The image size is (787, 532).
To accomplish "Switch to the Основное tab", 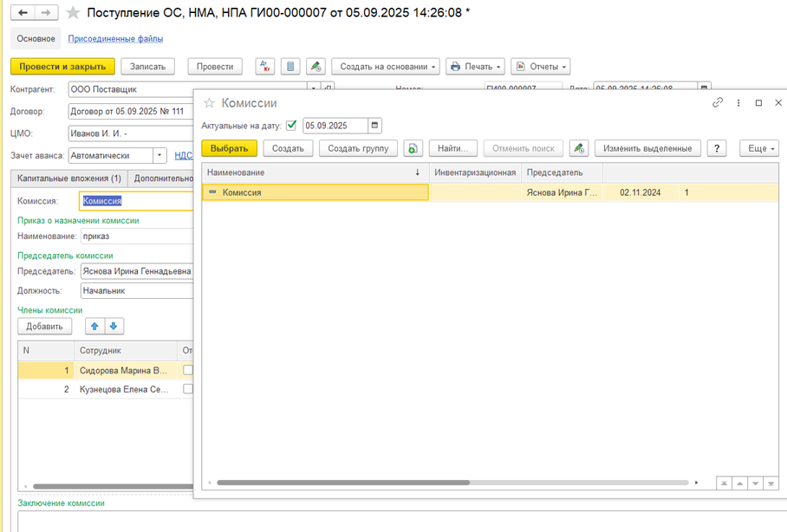I will point(36,39).
